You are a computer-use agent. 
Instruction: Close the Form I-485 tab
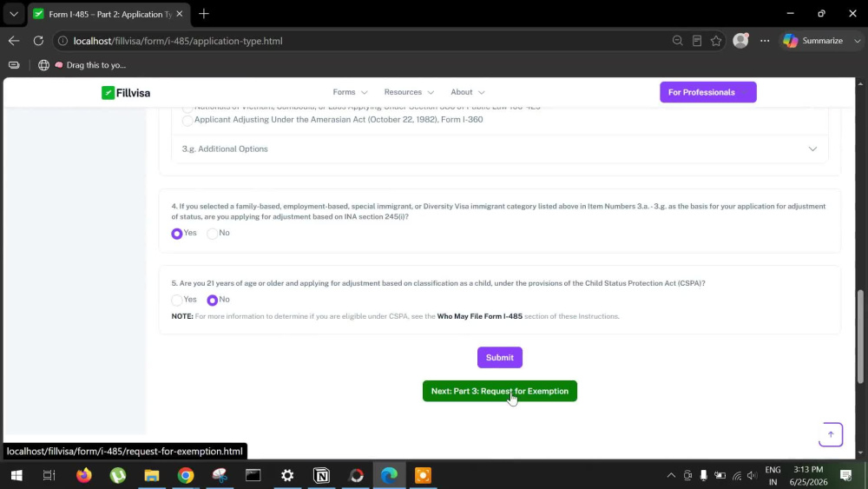pos(180,14)
